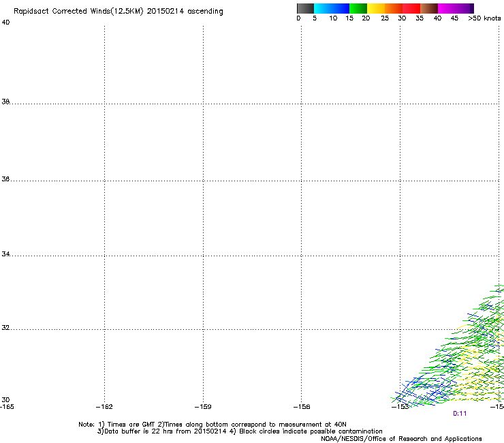Click the legend tick label 25
This screenshot has height=443, width=504.
[385, 18]
